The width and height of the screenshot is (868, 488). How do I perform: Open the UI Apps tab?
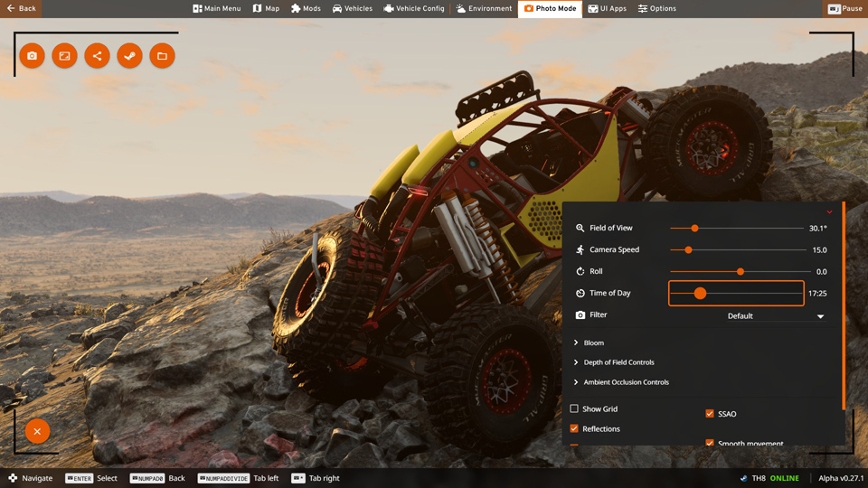tap(608, 8)
